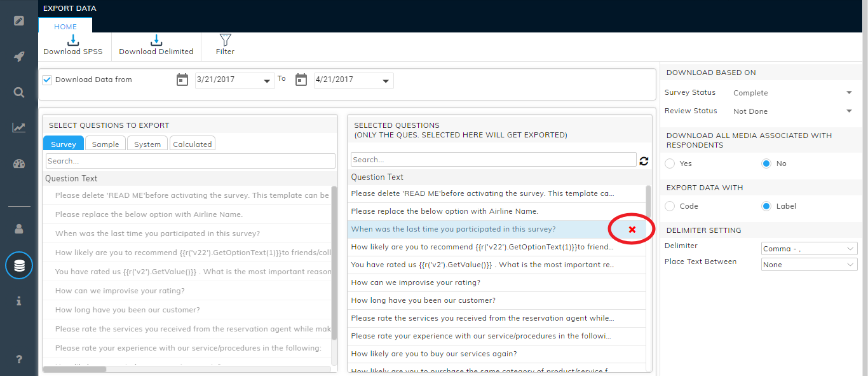Open the rocket launch sidebar icon
This screenshot has height=376, width=868.
(19, 57)
